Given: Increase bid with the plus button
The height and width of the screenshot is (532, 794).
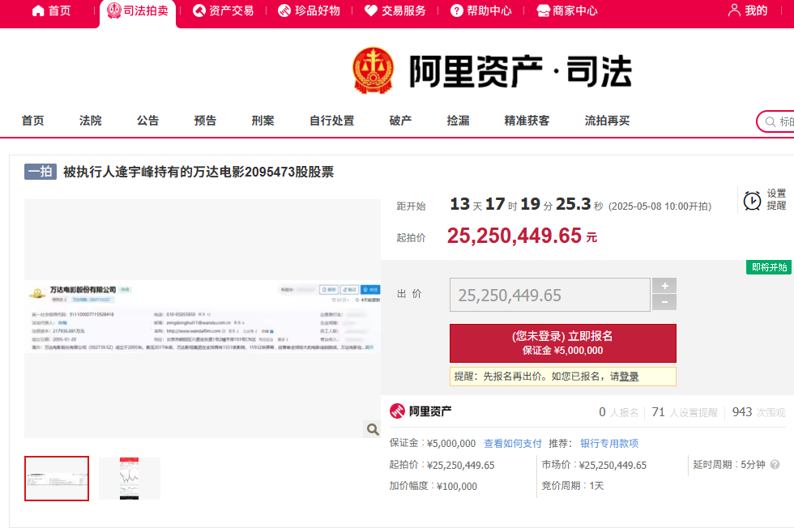Looking at the screenshot, I should pyautogui.click(x=664, y=286).
